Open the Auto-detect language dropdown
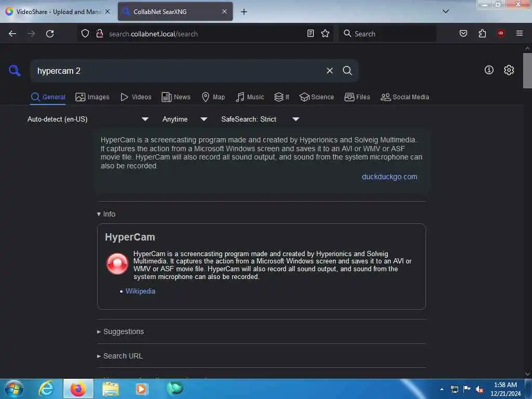Viewport: 532px width, 399px height. 88,119
